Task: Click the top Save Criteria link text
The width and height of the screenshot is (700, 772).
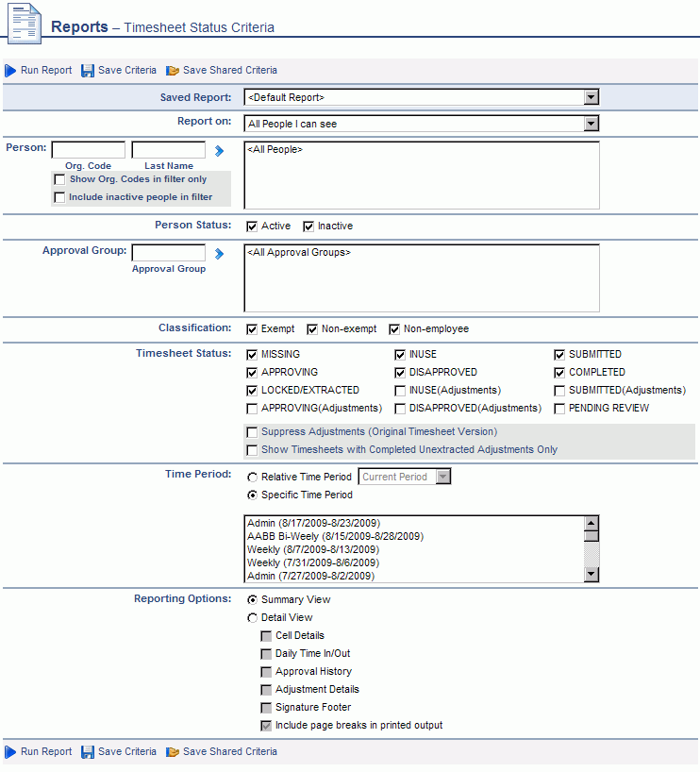Action: (127, 71)
